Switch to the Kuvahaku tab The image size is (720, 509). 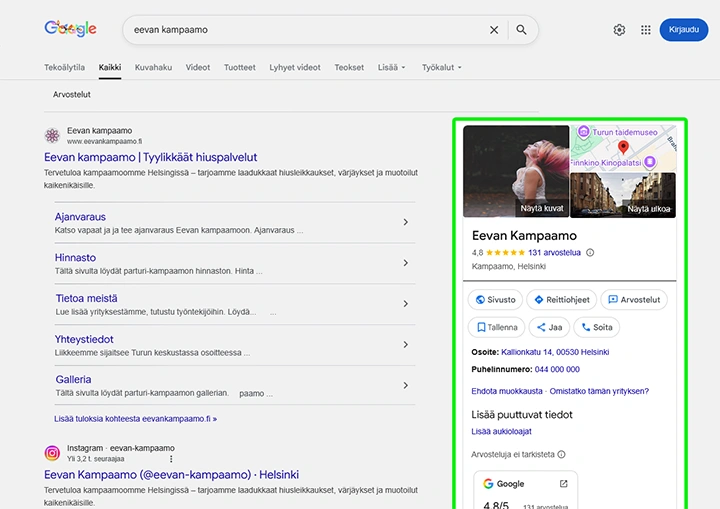[153, 68]
